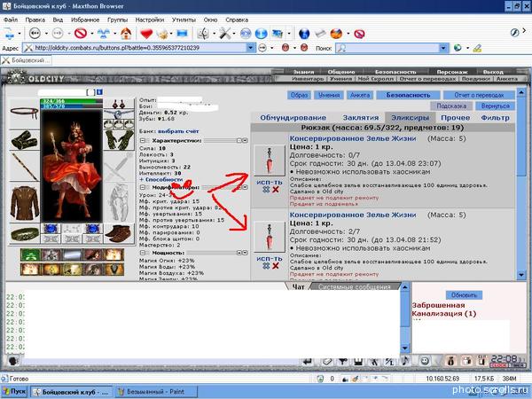Click the equipped staff weapon slot
The height and width of the screenshot is (399, 532).
pos(25,167)
